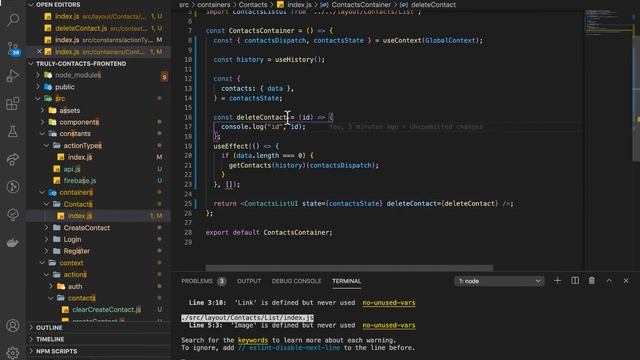
Task: Open the Extensions view
Action: 13,104
